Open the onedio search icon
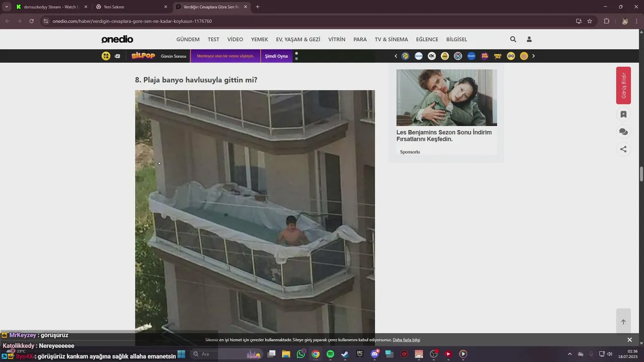 point(513,39)
